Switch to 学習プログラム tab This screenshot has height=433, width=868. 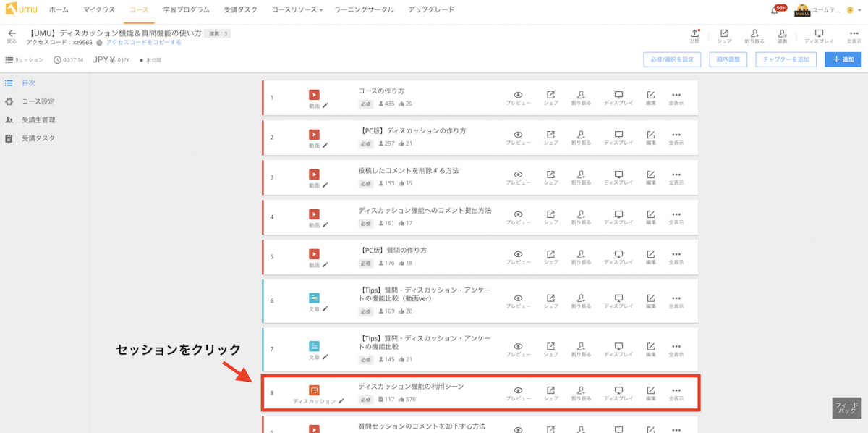(186, 10)
